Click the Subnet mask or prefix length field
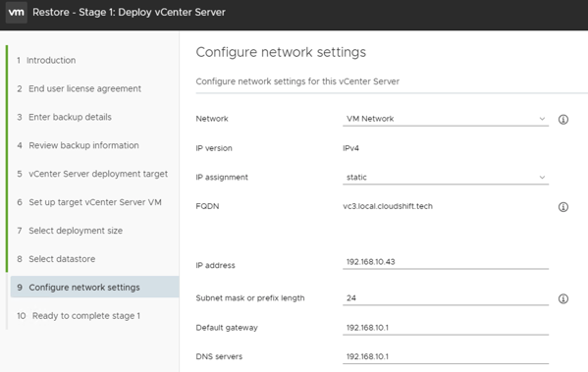 tap(446, 298)
